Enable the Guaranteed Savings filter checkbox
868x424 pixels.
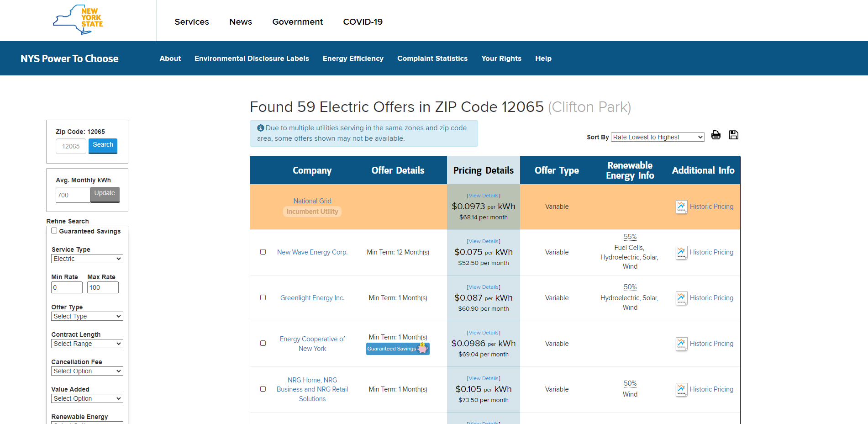(x=54, y=231)
